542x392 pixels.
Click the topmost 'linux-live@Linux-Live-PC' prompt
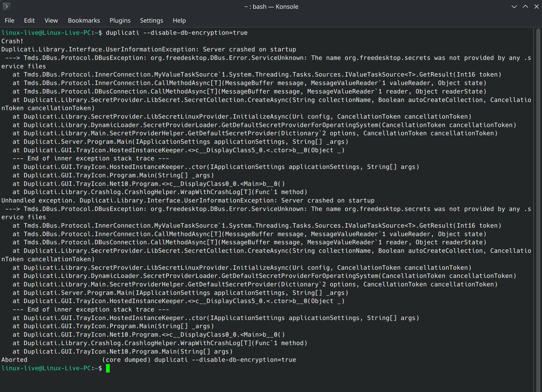click(x=46, y=33)
